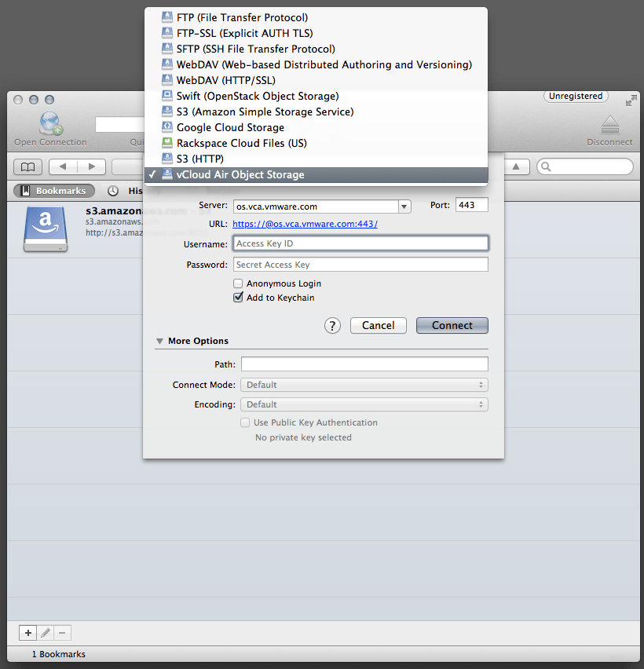This screenshot has height=669, width=644.
Task: Click the '1 Bookmarks' status text
Action: (58, 654)
